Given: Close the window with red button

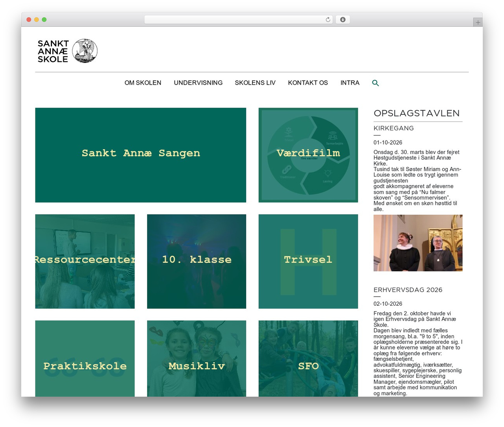Looking at the screenshot, I should [29, 20].
